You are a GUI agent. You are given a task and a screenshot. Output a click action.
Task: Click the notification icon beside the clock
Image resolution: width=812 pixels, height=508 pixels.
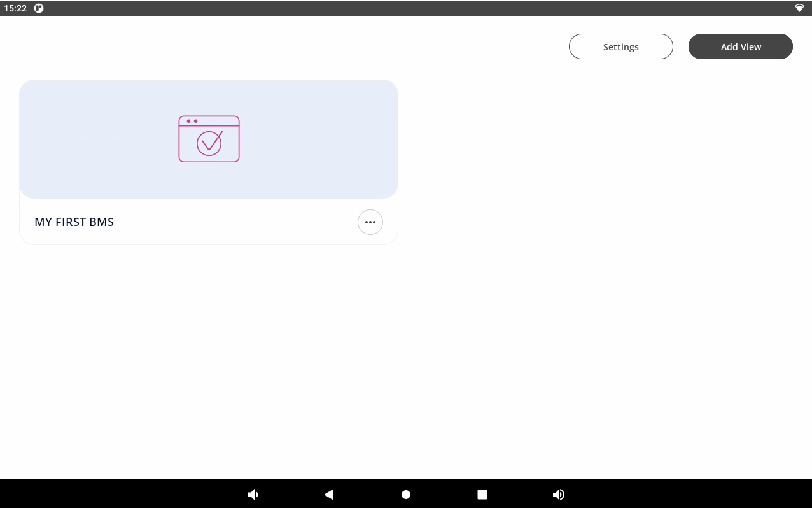[39, 8]
